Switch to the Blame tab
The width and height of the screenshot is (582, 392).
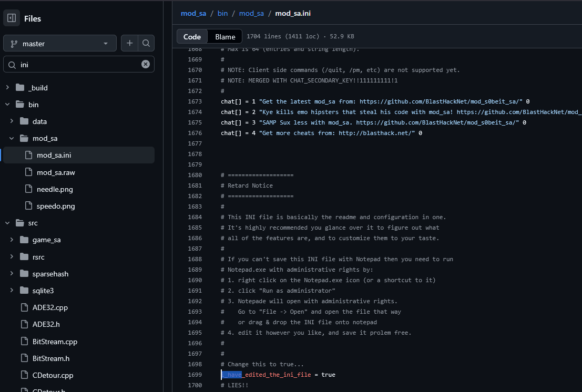225,37
